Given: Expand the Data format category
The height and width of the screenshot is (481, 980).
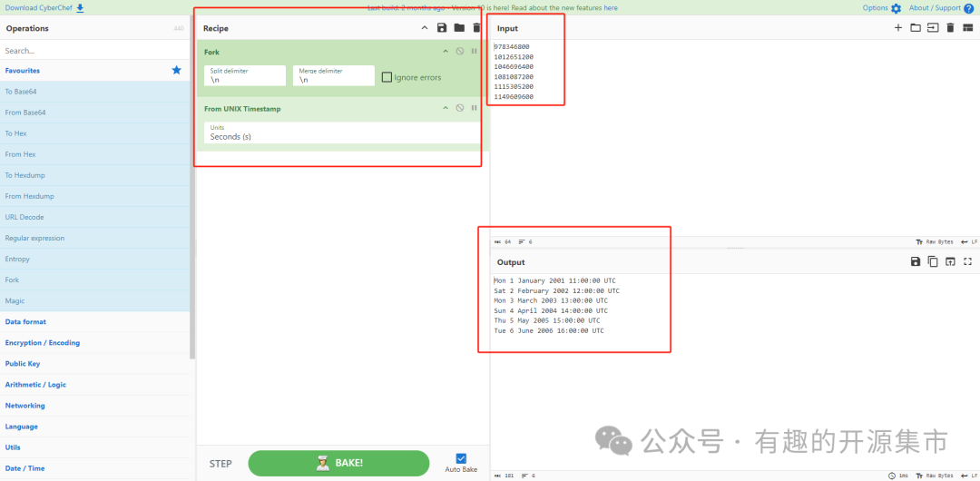Looking at the screenshot, I should coord(25,322).
